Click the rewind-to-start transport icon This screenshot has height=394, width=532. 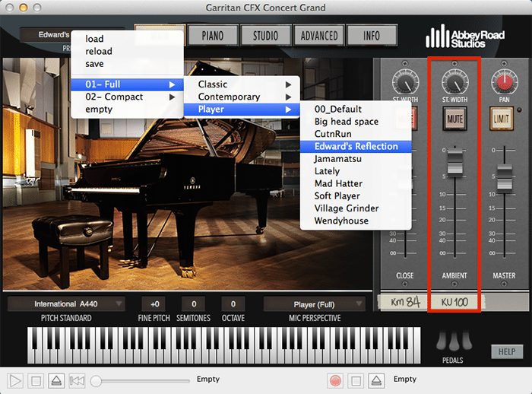[x=77, y=381]
